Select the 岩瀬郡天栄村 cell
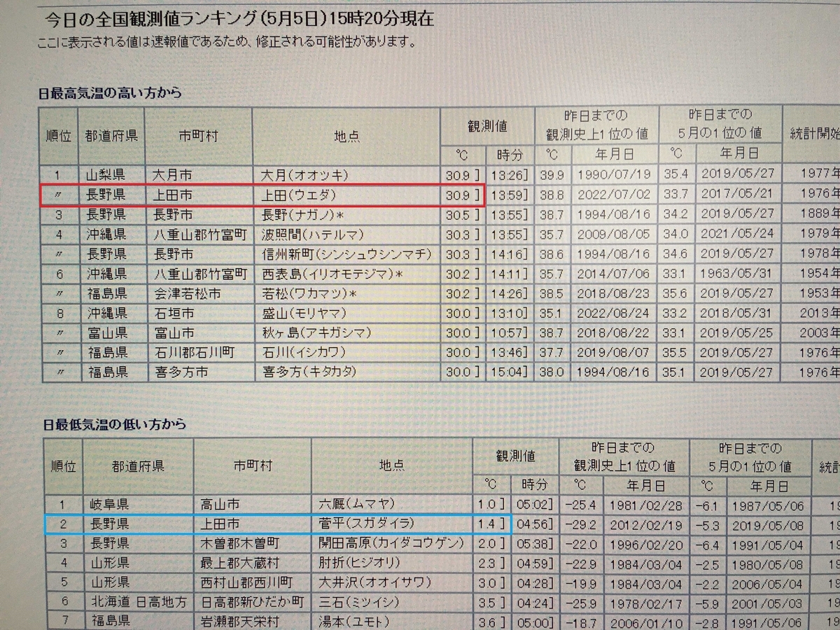 [x=240, y=620]
